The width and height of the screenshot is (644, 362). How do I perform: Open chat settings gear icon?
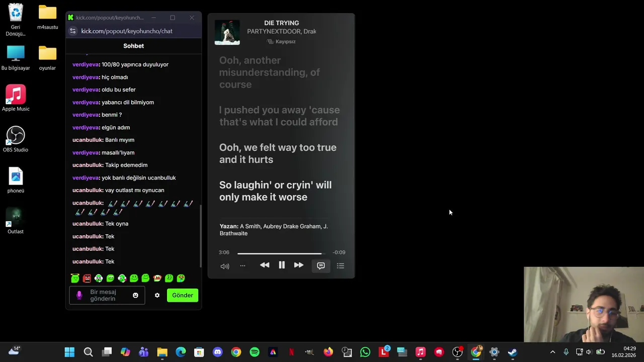tap(157, 295)
